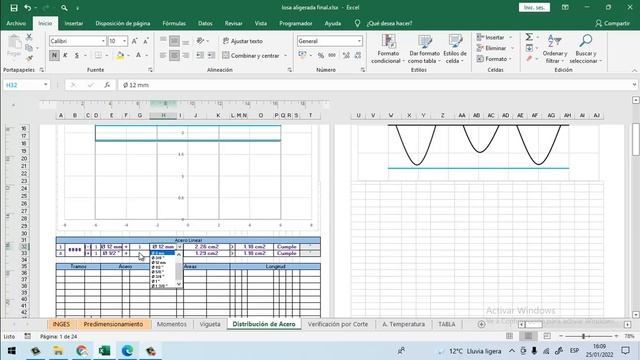
Task: Apply font color with the A button
Action: [x=138, y=55]
